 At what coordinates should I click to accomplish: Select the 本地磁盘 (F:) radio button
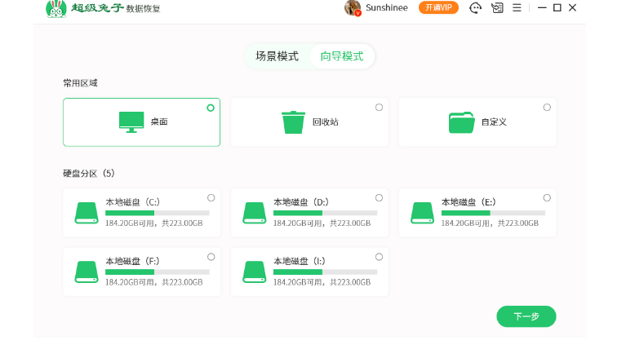coord(211,257)
